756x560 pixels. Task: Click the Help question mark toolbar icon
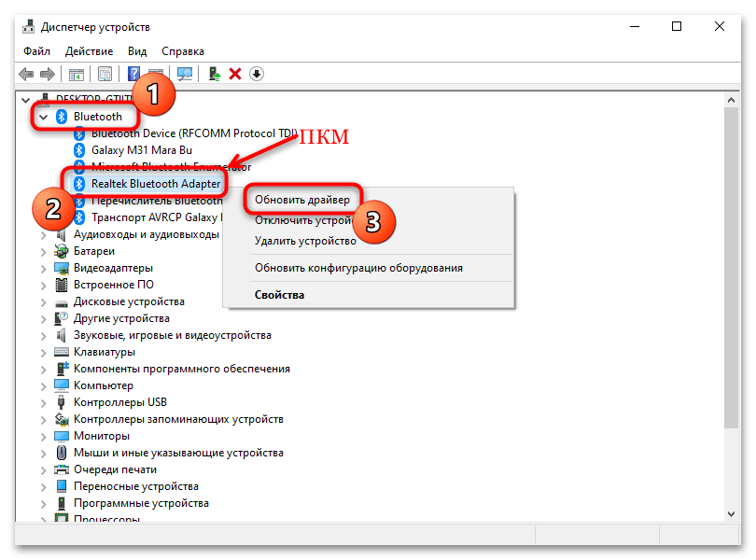coord(133,74)
